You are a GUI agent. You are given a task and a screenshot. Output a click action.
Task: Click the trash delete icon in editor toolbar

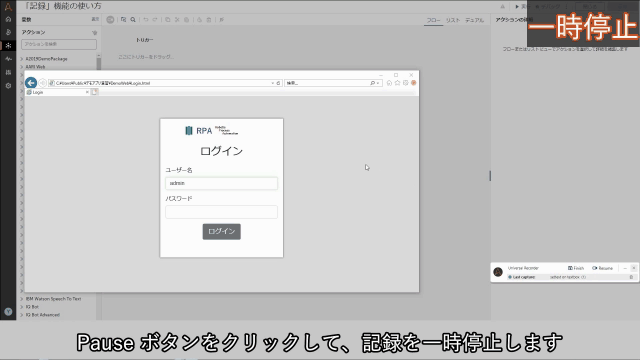pos(209,20)
